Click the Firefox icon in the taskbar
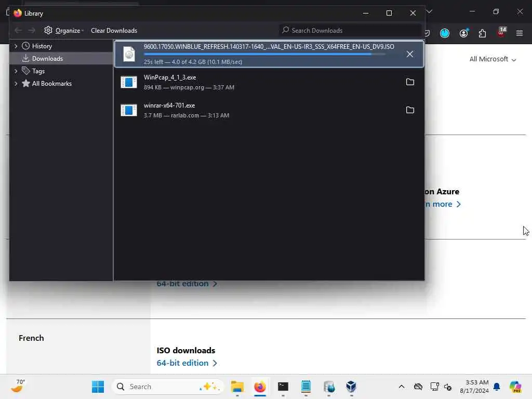532x399 pixels. click(x=260, y=387)
